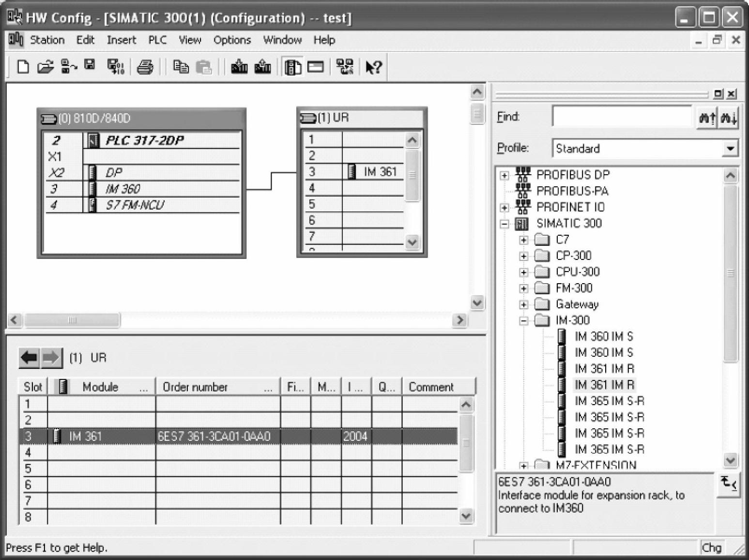Click the Open Online Station toolbar icon
Image resolution: width=749 pixels, height=560 pixels.
click(68, 66)
